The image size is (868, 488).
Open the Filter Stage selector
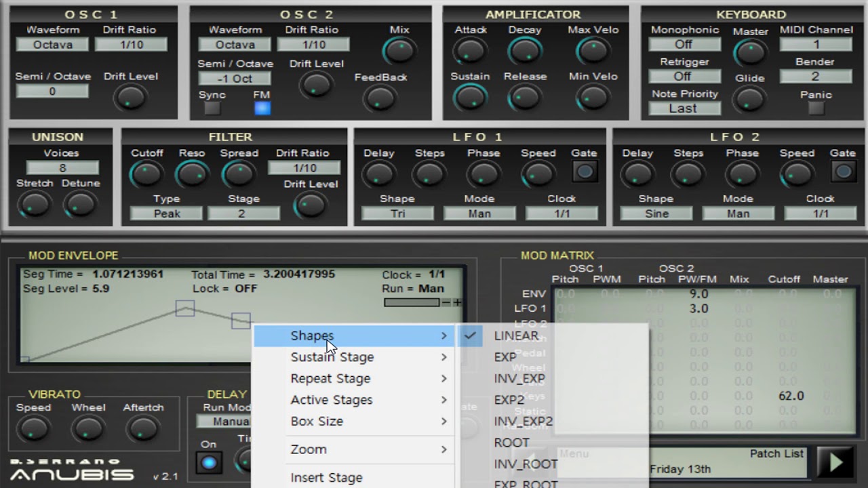click(243, 213)
